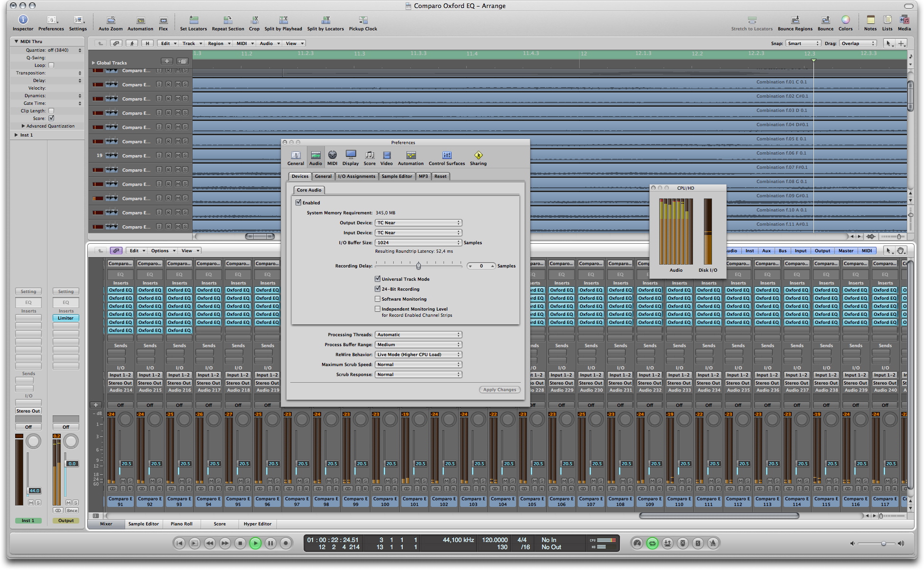Image resolution: width=924 pixels, height=570 pixels.
Task: Toggle the Score checkbox in inspector
Action: 51,118
